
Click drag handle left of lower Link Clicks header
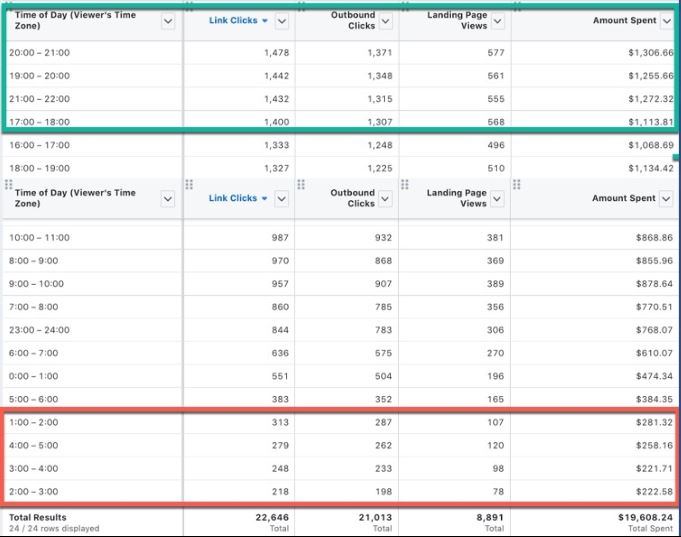point(189,184)
